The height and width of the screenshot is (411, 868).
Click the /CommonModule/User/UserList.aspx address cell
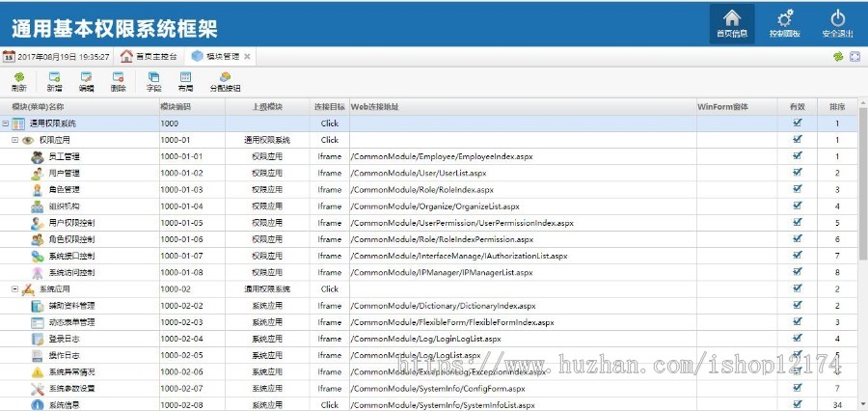click(x=523, y=174)
